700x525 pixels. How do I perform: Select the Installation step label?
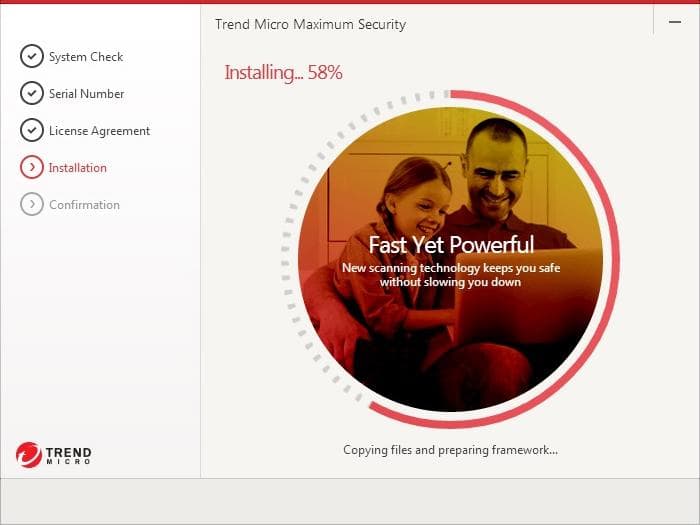point(78,168)
